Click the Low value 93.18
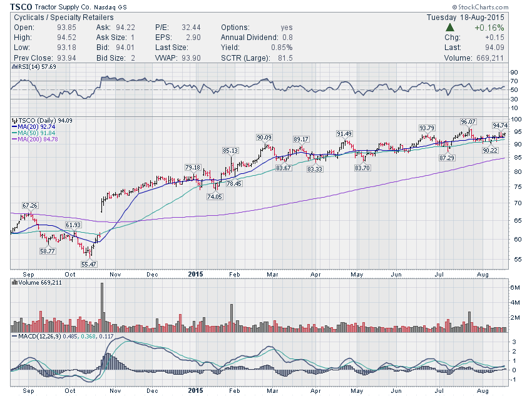532x396 pixels. [66, 48]
